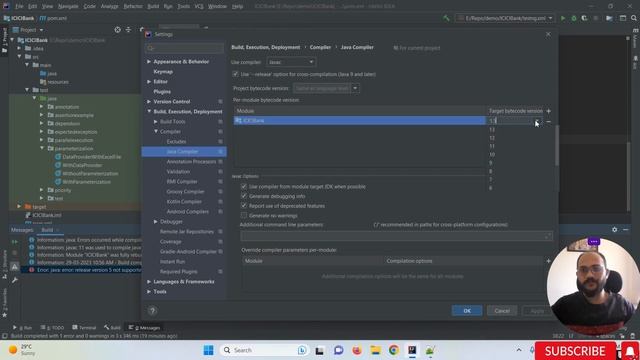The height and width of the screenshot is (360, 640).
Task: Open the run configuration dropdown
Action: pyautogui.click(x=505, y=18)
